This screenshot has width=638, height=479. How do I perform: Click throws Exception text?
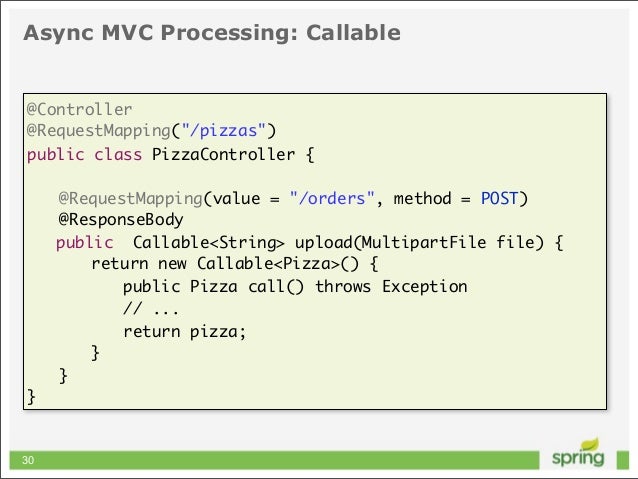tap(391, 287)
